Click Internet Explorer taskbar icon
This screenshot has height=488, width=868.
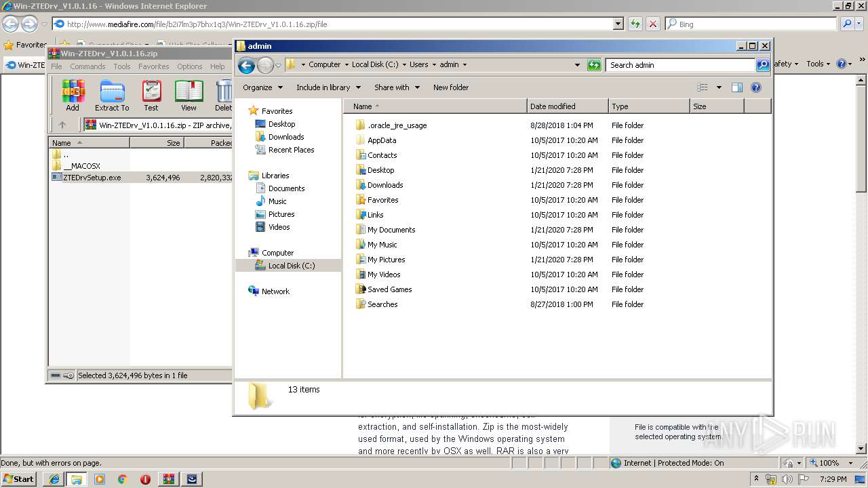(54, 479)
